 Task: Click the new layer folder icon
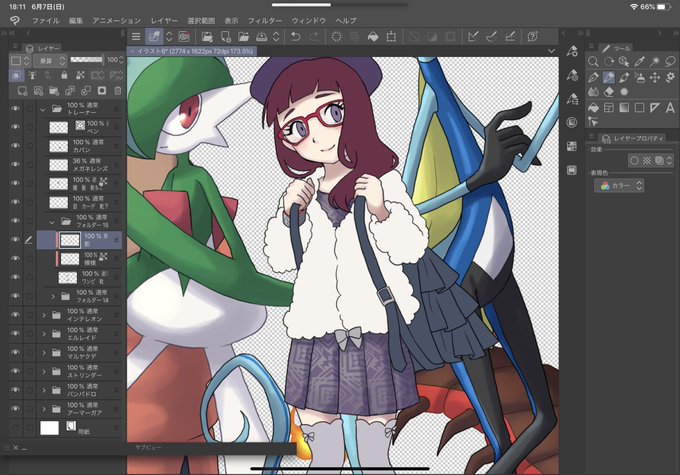click(x=54, y=91)
